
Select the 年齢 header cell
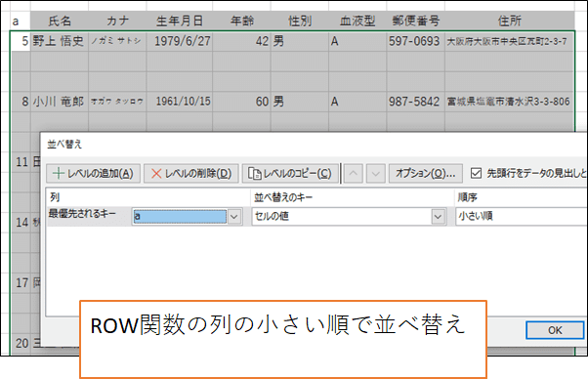[241, 21]
